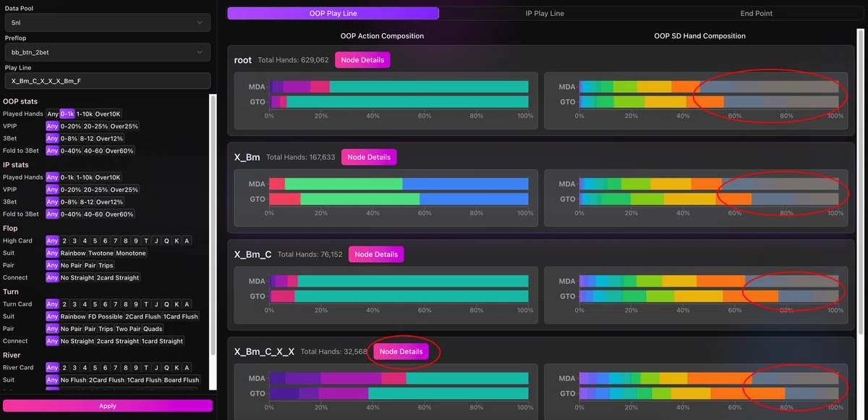Open Node Details for the X_Bm_C_X_X node

[x=401, y=351]
